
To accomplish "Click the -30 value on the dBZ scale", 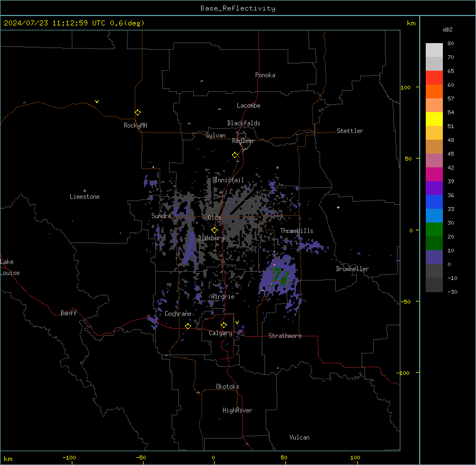I will tap(452, 292).
